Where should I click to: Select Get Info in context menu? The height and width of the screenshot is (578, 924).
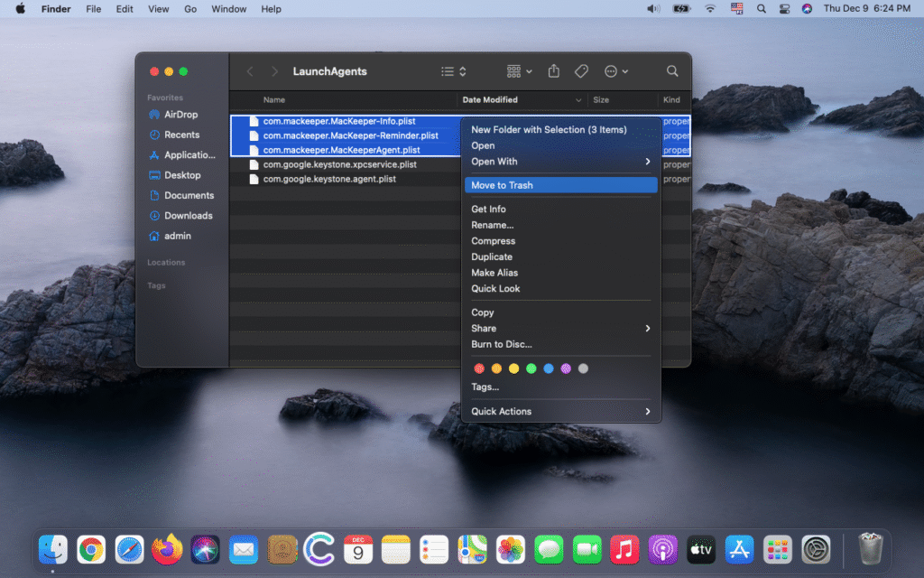point(488,210)
